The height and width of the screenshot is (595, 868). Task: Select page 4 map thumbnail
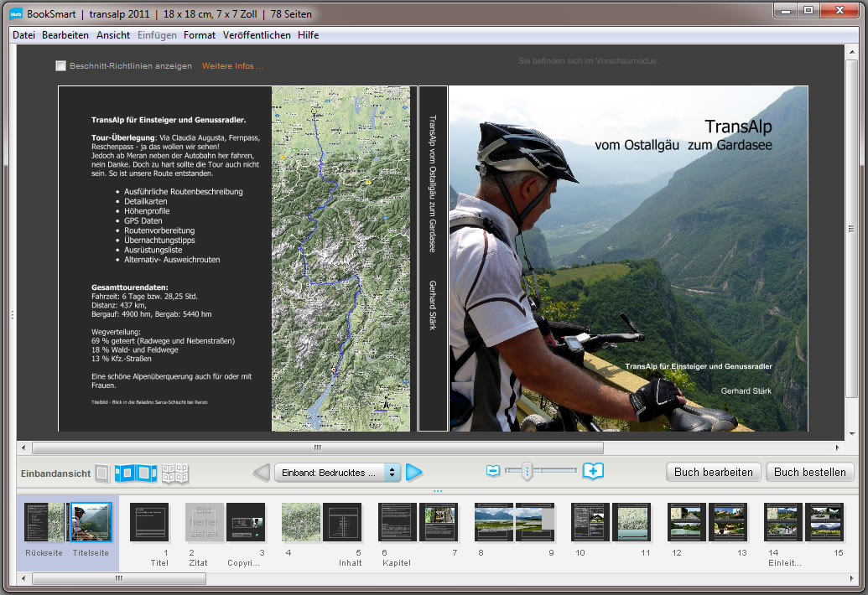301,522
